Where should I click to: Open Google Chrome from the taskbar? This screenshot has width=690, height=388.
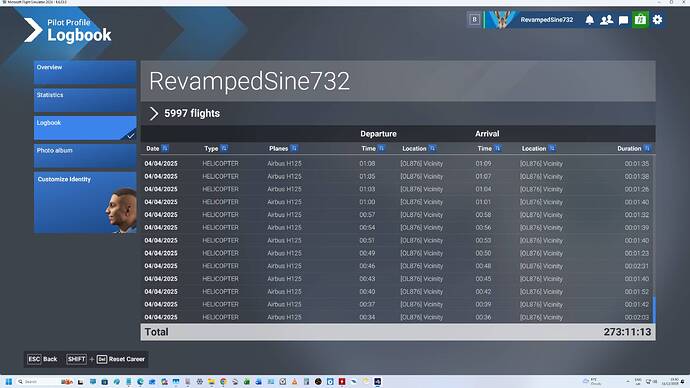224,381
